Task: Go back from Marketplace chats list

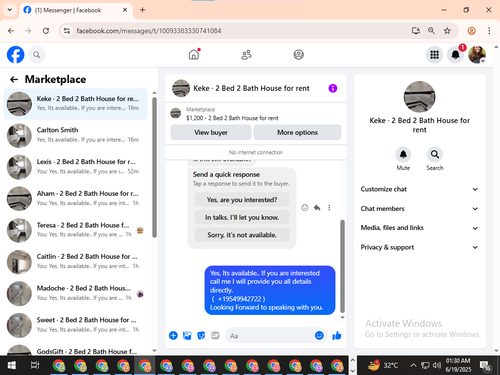Action: click(14, 79)
